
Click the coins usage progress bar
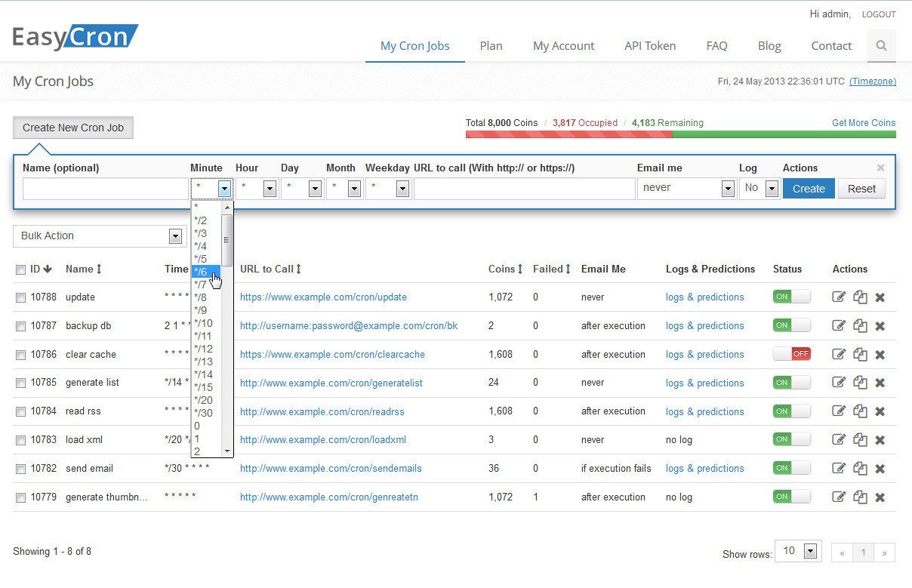click(681, 134)
